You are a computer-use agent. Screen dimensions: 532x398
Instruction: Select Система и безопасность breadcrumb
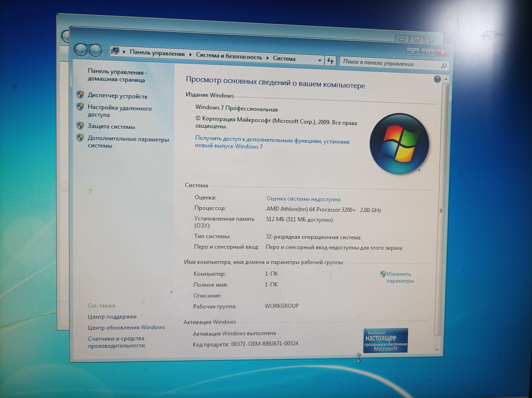pos(229,56)
